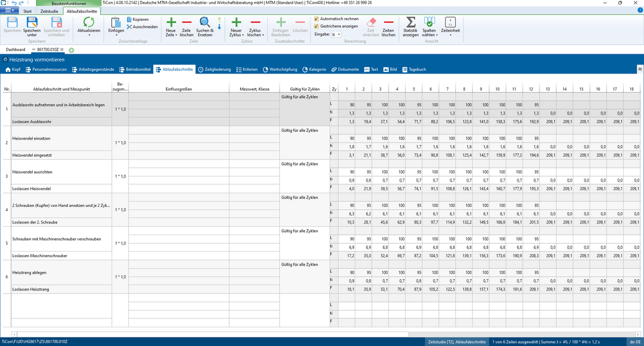Click the Zeiten löschen icon
The width and height of the screenshot is (644, 346).
point(389,23)
